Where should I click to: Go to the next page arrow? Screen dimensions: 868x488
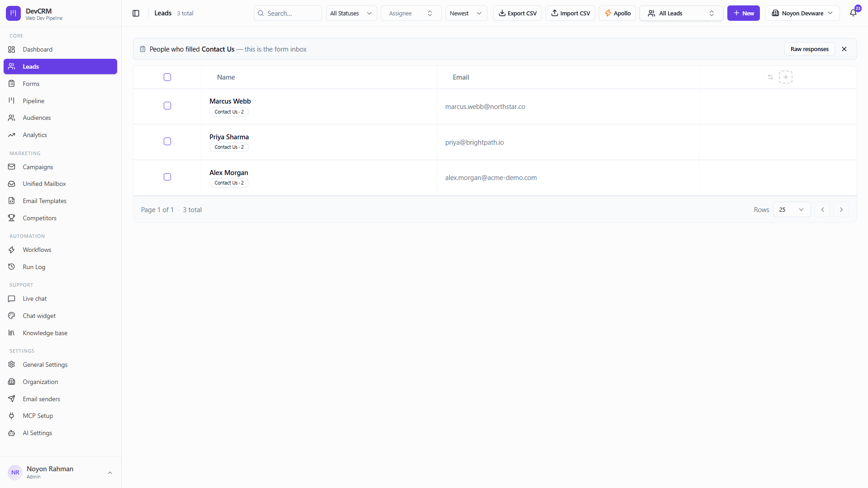point(841,210)
